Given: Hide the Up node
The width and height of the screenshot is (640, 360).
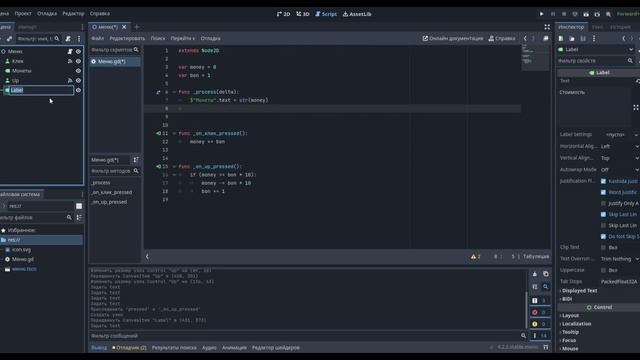Looking at the screenshot, I should (78, 80).
